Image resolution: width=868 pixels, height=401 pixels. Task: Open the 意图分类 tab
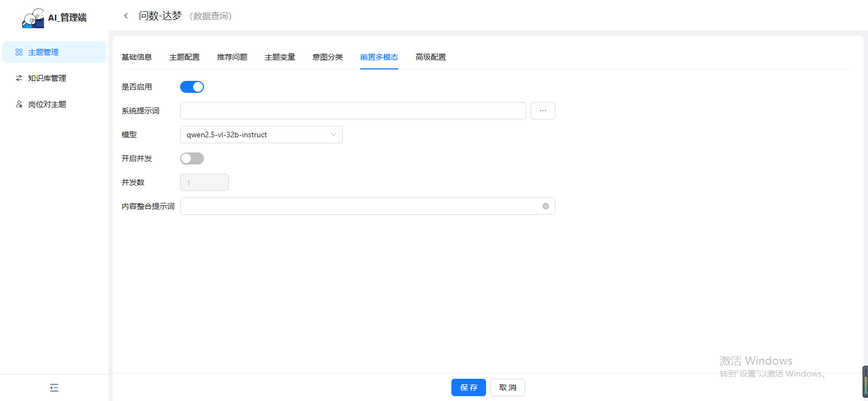click(328, 57)
